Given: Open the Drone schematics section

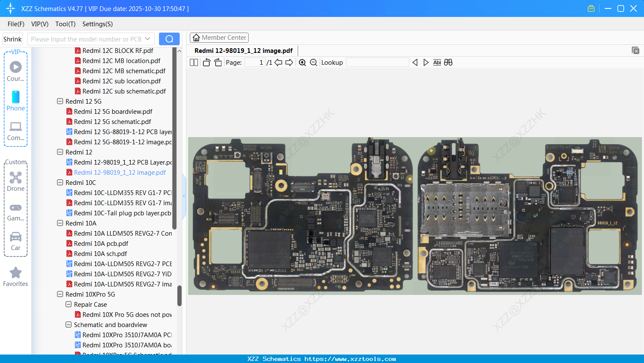Looking at the screenshot, I should click(16, 181).
